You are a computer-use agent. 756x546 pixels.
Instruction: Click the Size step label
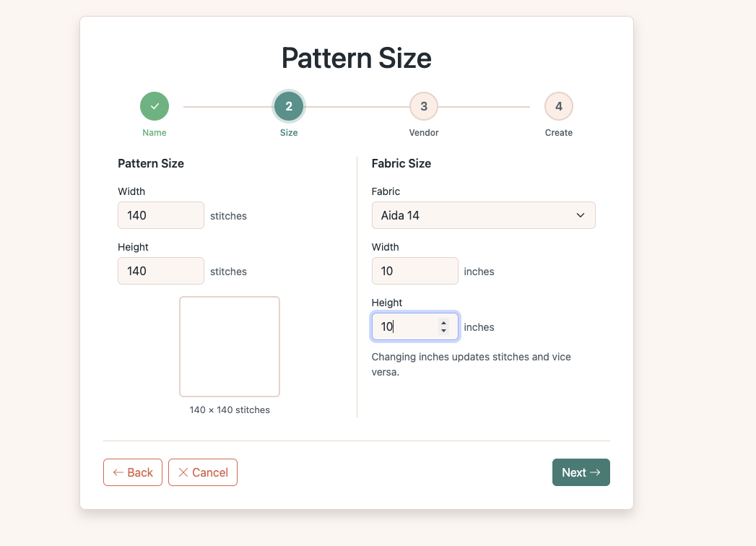point(289,133)
